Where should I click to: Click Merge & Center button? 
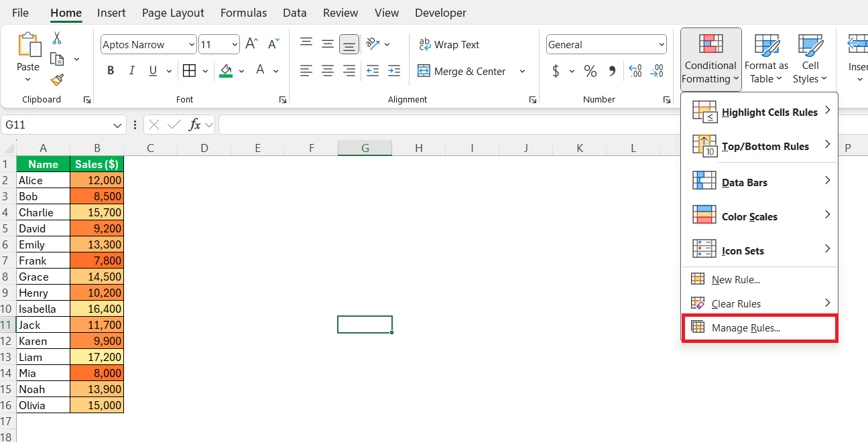tap(462, 71)
